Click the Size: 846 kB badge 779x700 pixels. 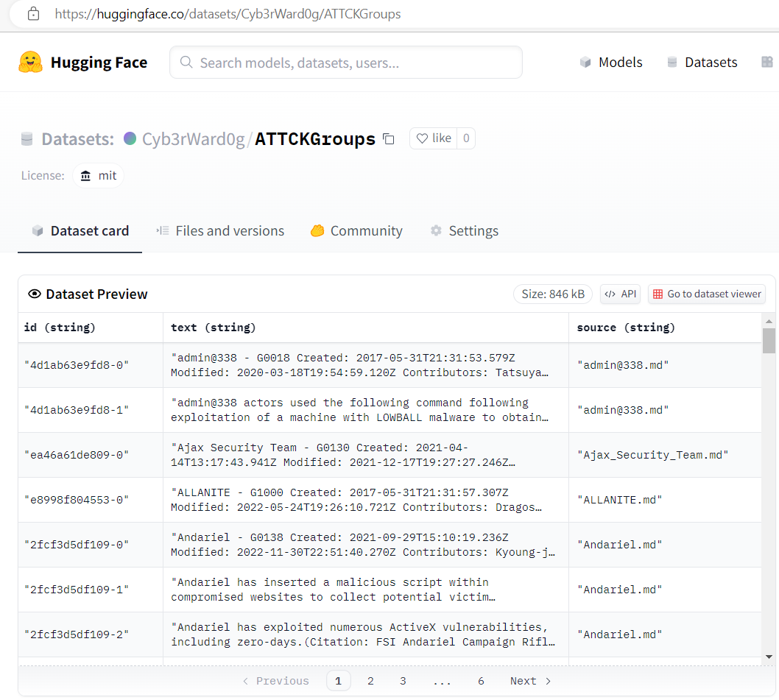pos(553,294)
